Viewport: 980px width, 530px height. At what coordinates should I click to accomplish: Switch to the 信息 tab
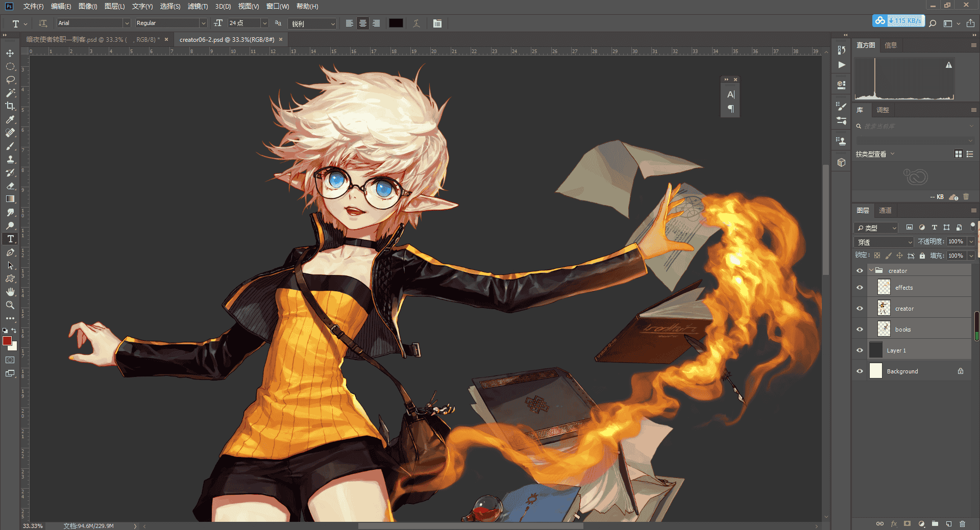click(x=891, y=45)
